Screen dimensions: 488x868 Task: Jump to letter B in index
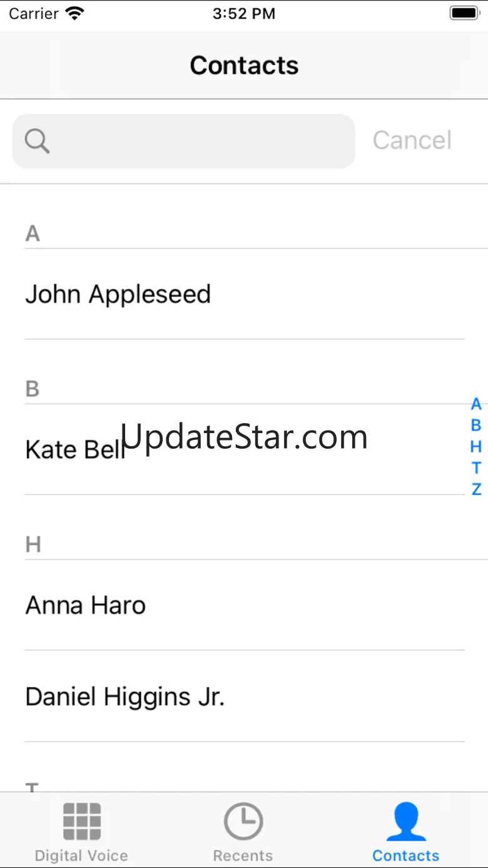[x=476, y=425]
